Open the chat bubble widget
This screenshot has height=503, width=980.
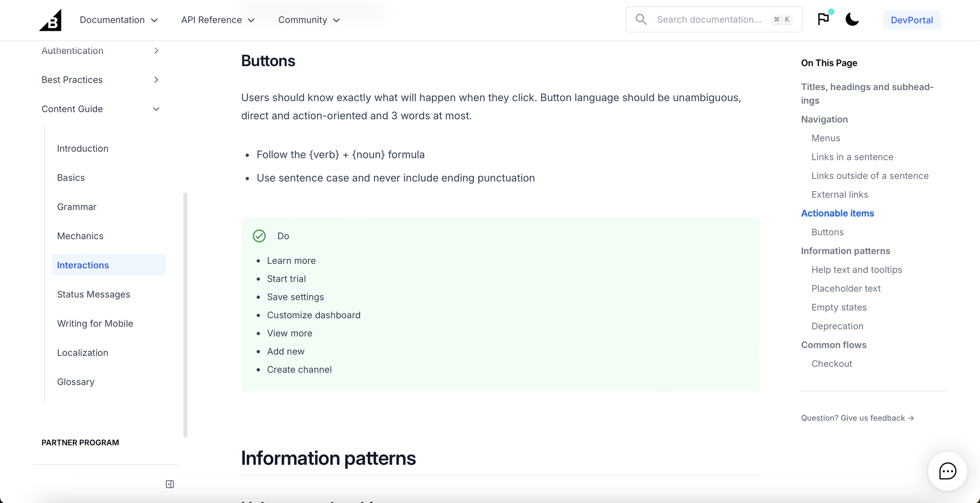[947, 471]
